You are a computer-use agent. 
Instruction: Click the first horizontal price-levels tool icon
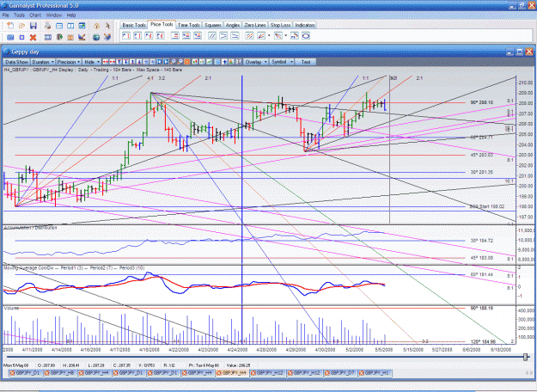[175, 35]
